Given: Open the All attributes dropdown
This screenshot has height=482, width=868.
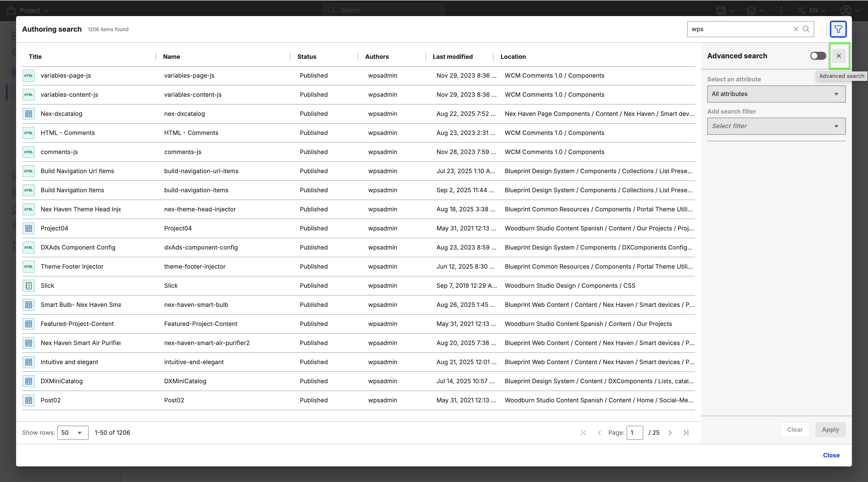Looking at the screenshot, I should tap(776, 94).
